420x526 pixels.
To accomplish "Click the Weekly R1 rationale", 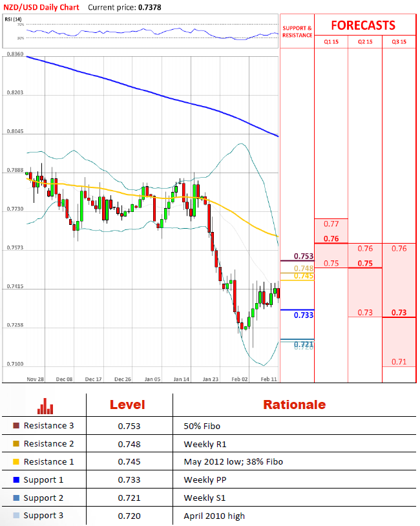I will click(205, 445).
